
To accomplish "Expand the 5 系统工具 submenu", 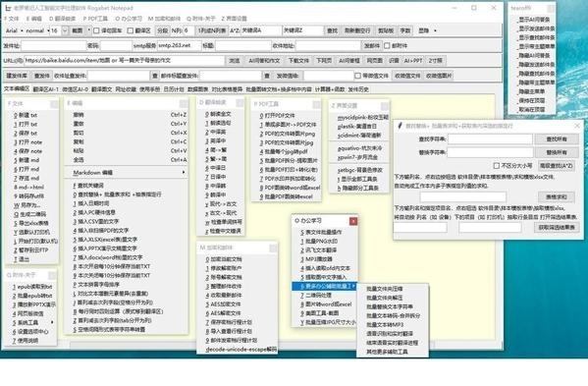I will click(x=32, y=322).
